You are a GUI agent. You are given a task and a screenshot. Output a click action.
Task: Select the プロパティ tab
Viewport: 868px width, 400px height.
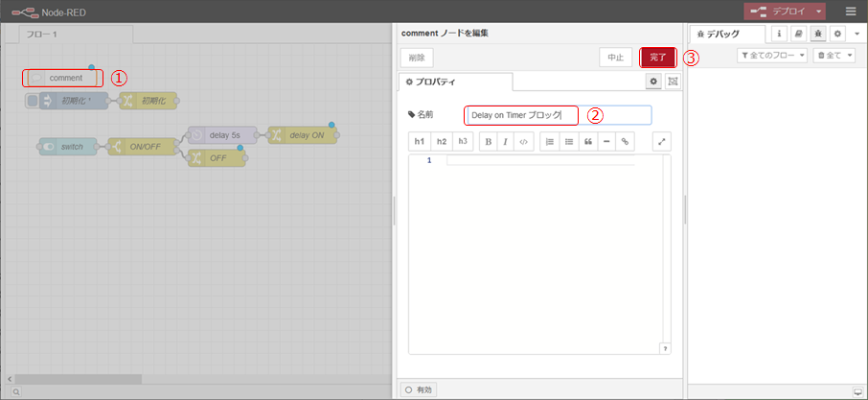click(x=455, y=82)
